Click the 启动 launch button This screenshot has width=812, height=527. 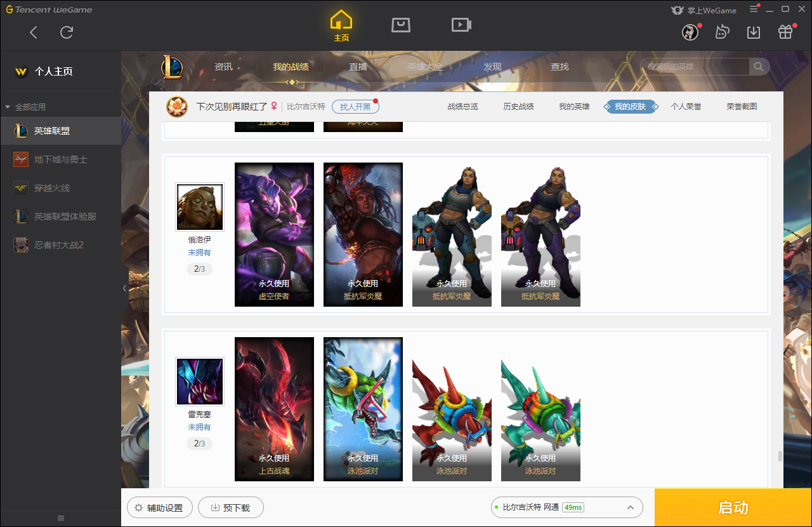(733, 507)
